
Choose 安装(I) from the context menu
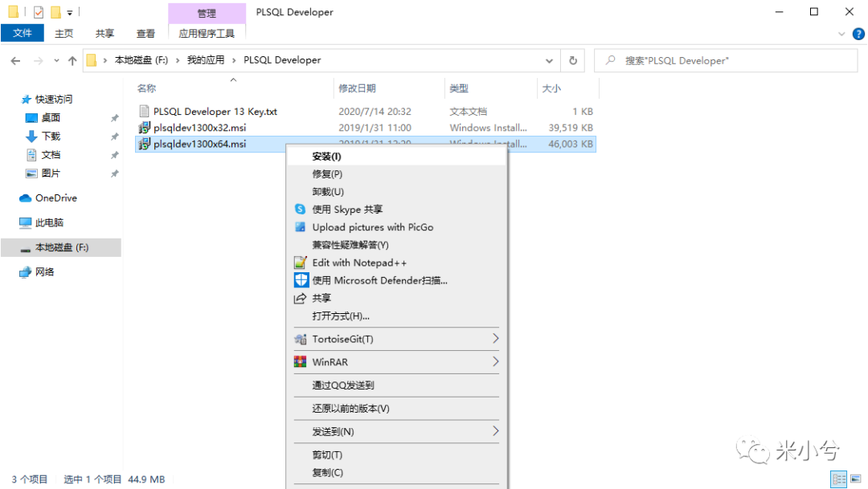pyautogui.click(x=396, y=157)
